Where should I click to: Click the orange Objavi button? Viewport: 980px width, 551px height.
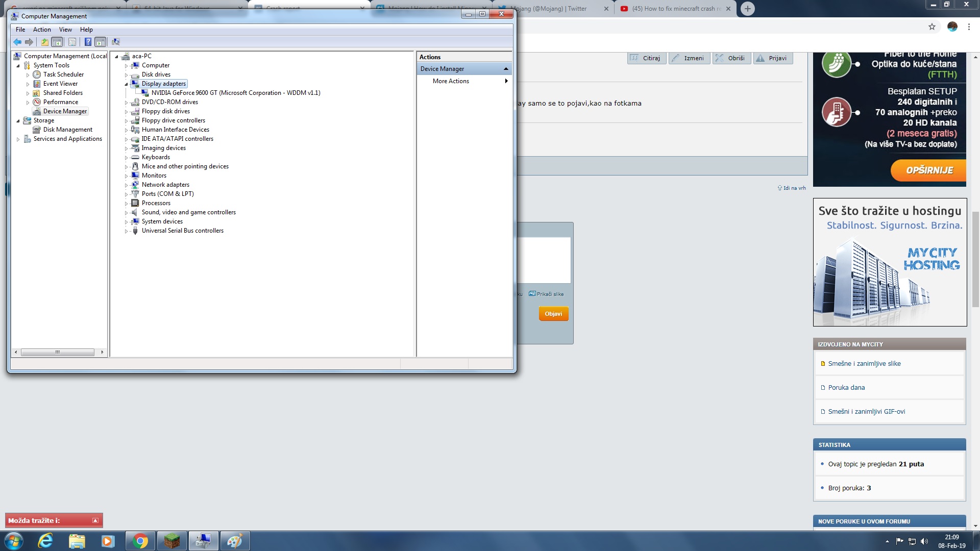coord(553,314)
